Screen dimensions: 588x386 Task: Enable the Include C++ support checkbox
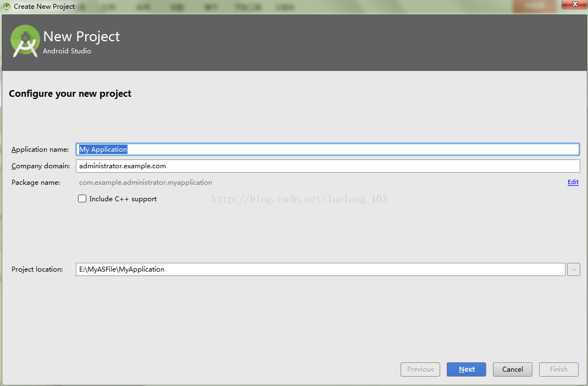82,199
